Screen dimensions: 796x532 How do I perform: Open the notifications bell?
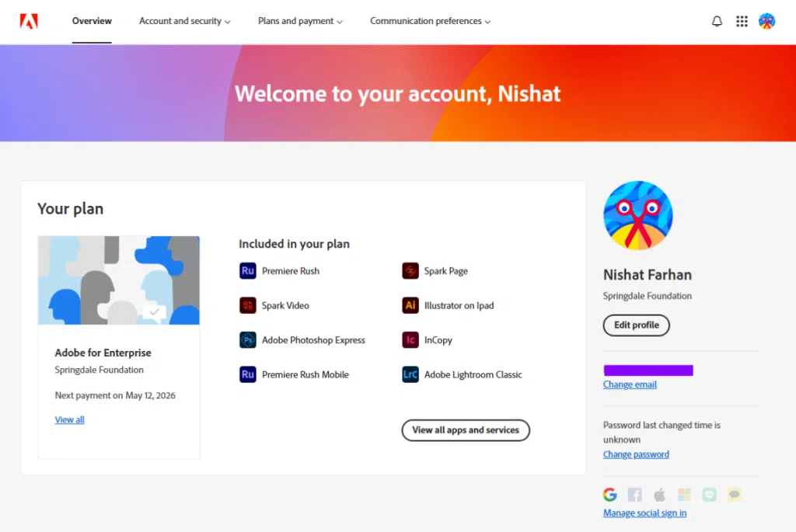(x=717, y=22)
